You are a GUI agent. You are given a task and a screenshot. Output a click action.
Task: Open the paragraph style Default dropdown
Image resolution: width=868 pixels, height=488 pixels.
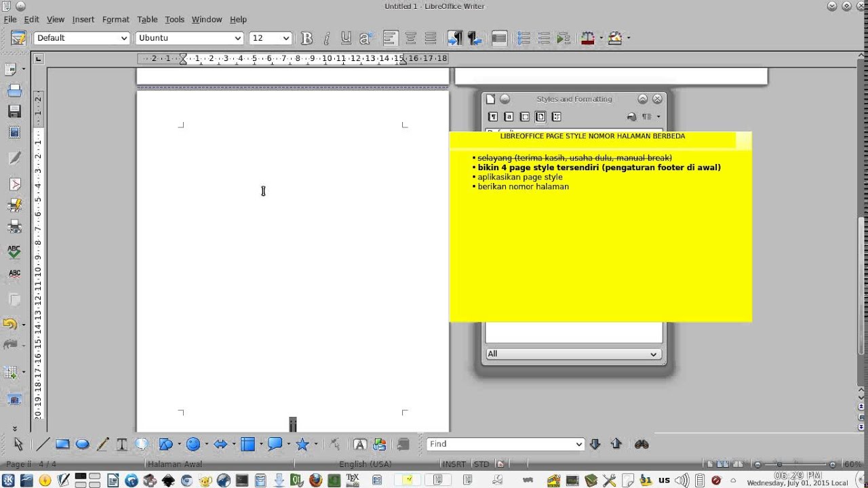coord(124,38)
